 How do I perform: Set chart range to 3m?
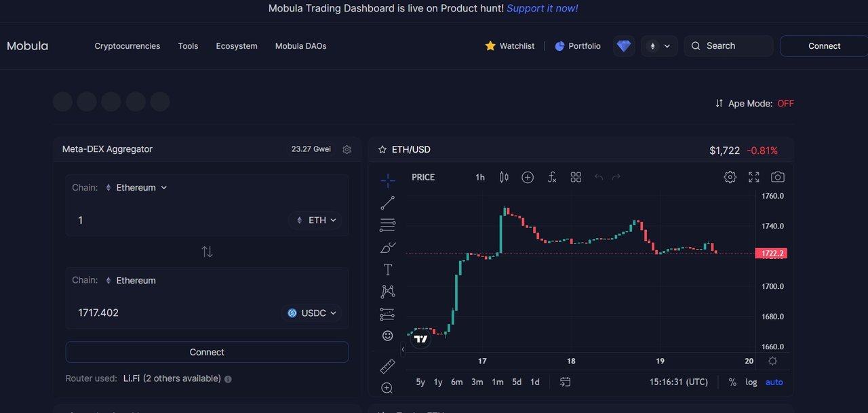(477, 382)
